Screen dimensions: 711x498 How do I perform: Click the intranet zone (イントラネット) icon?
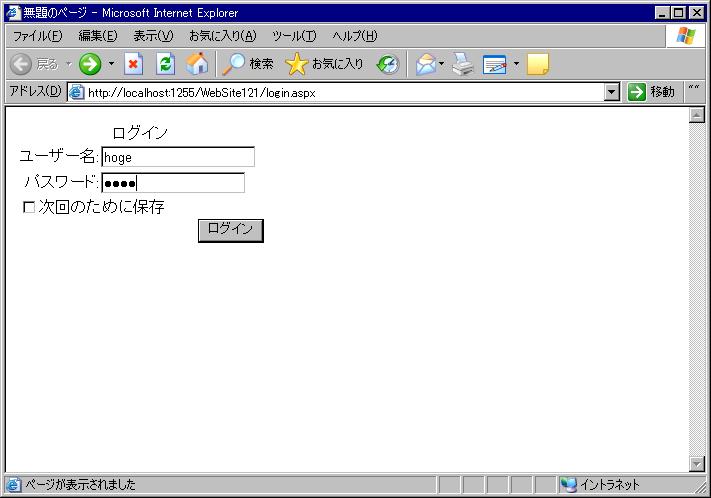pos(568,485)
